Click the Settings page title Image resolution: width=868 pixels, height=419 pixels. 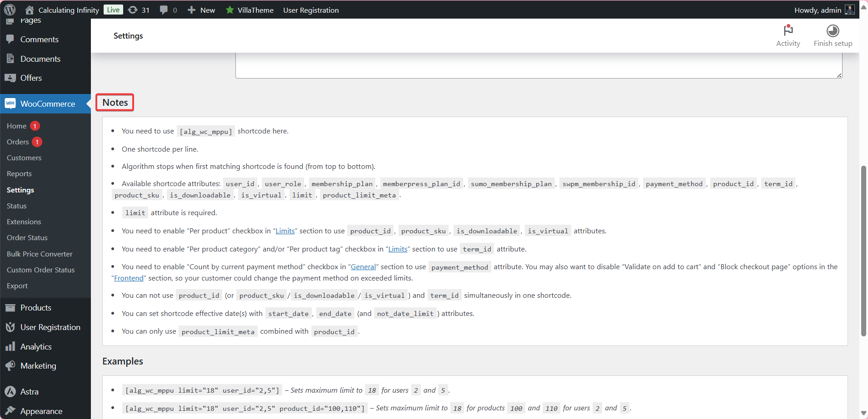pos(128,36)
